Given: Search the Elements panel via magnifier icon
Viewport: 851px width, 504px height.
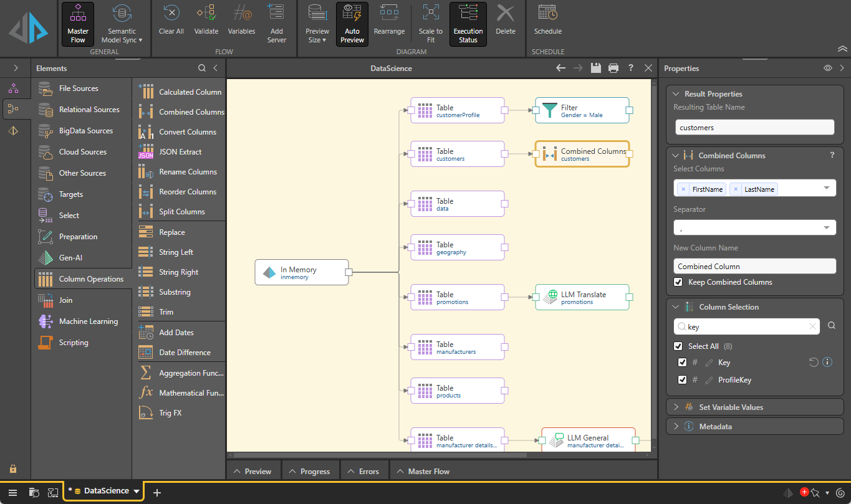Looking at the screenshot, I should tap(202, 69).
